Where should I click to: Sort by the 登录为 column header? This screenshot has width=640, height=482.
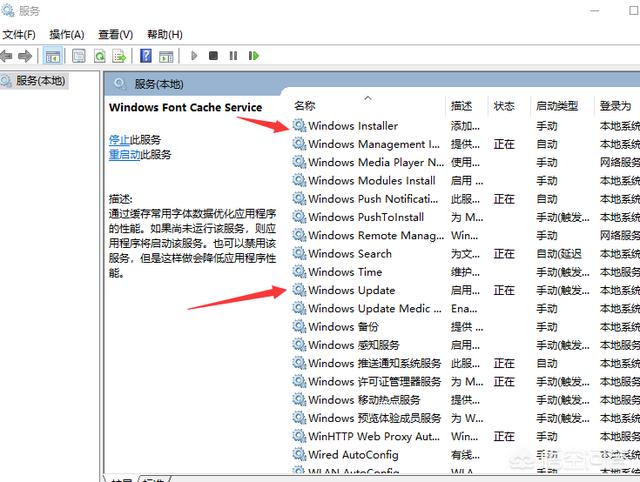tap(616, 106)
